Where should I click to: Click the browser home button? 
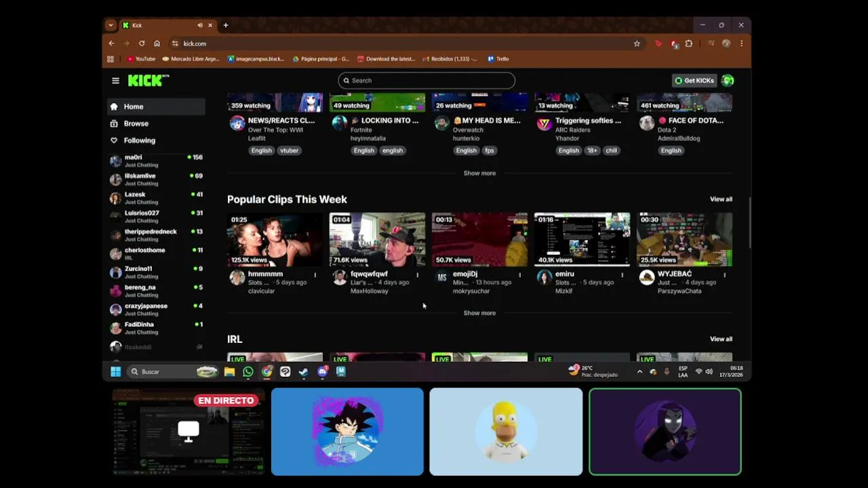coord(157,43)
